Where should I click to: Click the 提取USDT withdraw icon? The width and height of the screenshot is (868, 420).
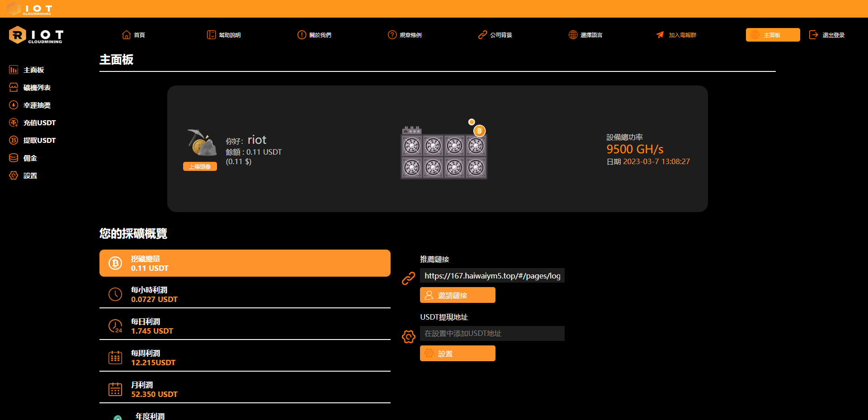coord(14,140)
